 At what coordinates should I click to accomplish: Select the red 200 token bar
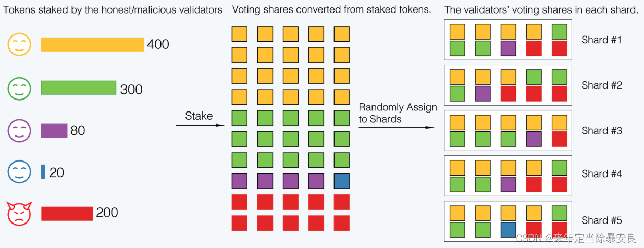[x=67, y=213]
